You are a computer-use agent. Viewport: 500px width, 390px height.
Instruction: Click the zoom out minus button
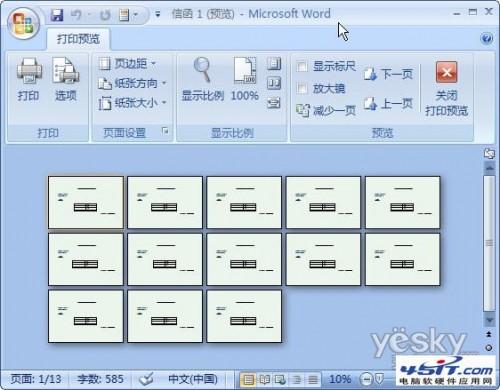(x=366, y=379)
